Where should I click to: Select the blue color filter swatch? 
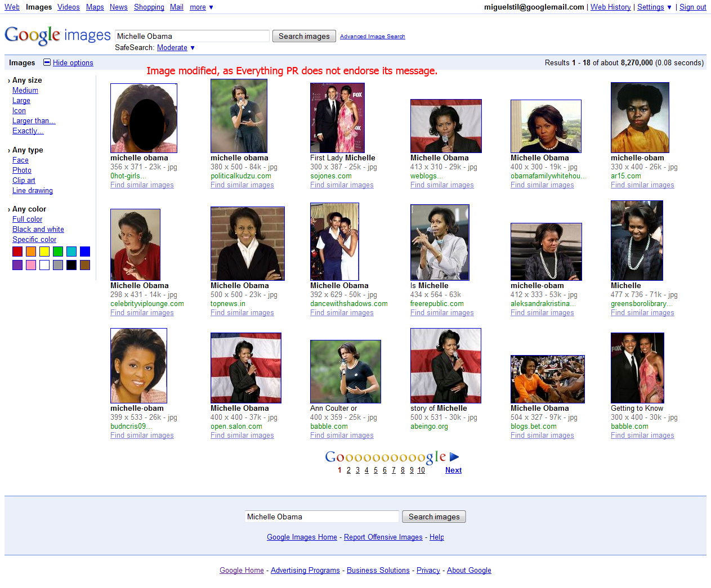tap(85, 252)
